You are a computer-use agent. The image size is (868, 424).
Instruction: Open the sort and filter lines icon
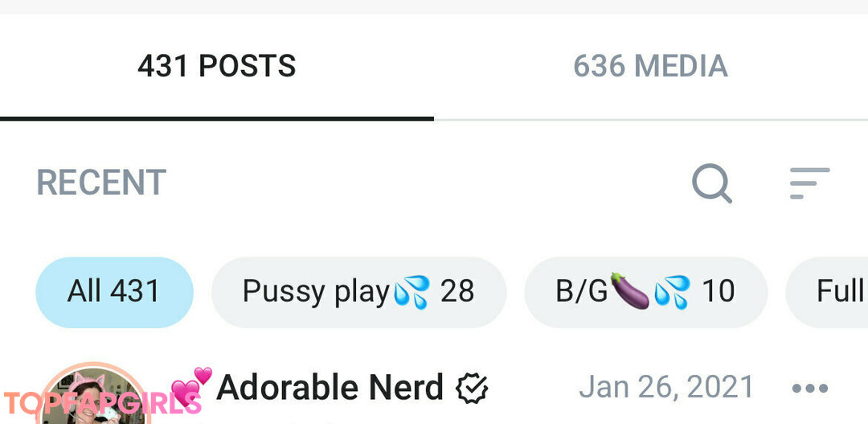(x=809, y=183)
